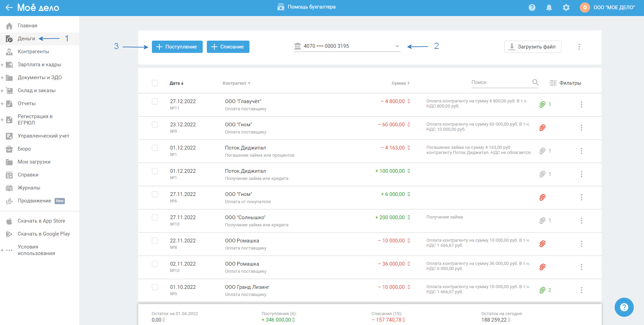This screenshot has width=644, height=325.
Task: Click the back arrow next to Моё дело logo
Action: click(9, 8)
